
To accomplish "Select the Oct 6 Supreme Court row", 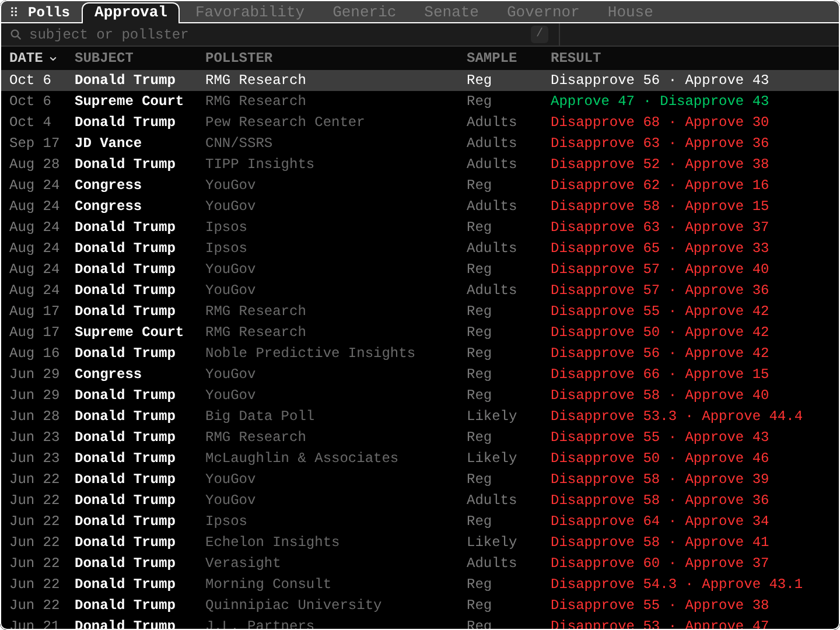I will click(420, 101).
